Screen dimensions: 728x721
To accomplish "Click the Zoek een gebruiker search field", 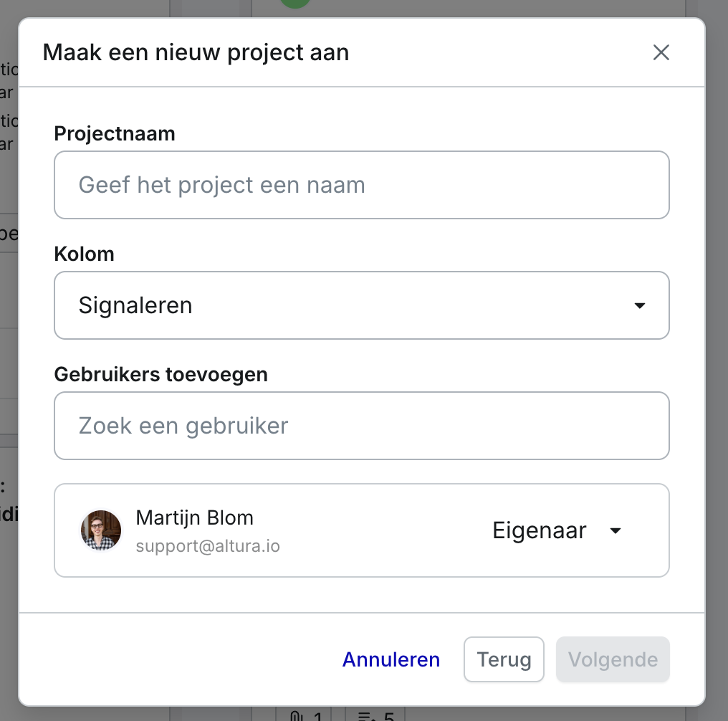I will pos(361,426).
